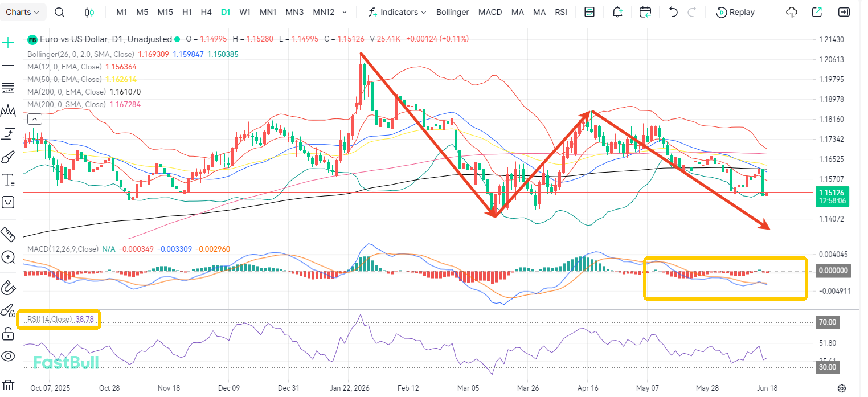Add the MACD quick indicator

point(490,12)
